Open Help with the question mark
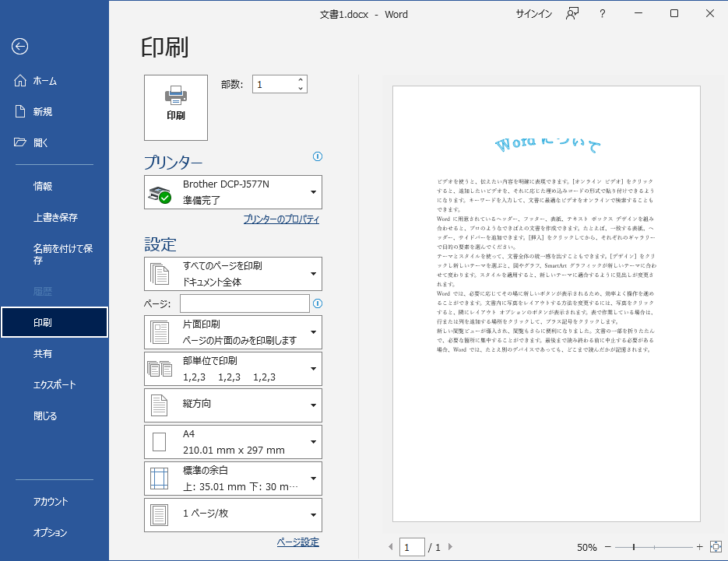728x561 pixels. (x=602, y=14)
